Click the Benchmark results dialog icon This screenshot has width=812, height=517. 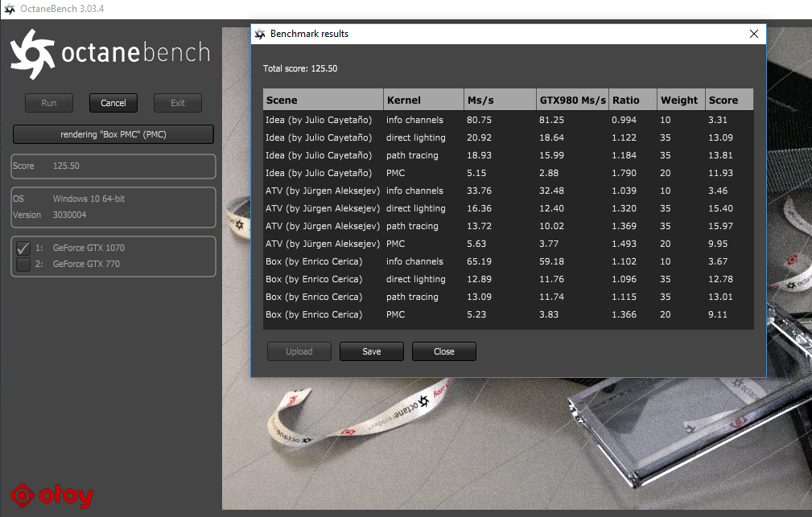[x=260, y=34]
